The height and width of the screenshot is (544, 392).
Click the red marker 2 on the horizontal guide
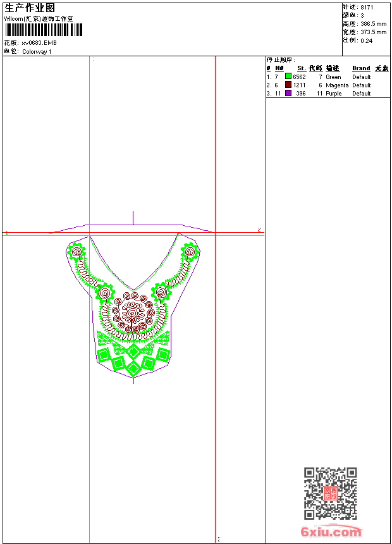(x=259, y=230)
